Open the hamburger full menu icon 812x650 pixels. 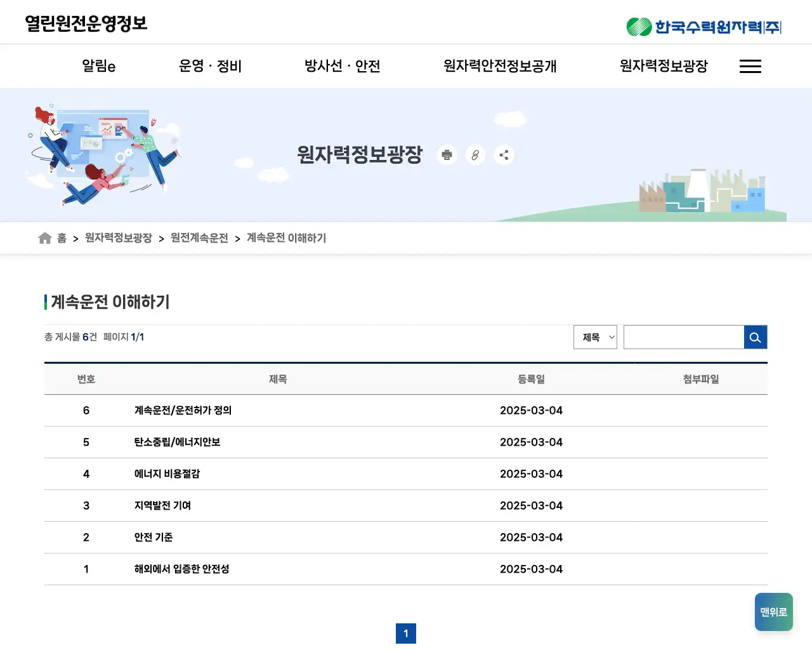750,66
